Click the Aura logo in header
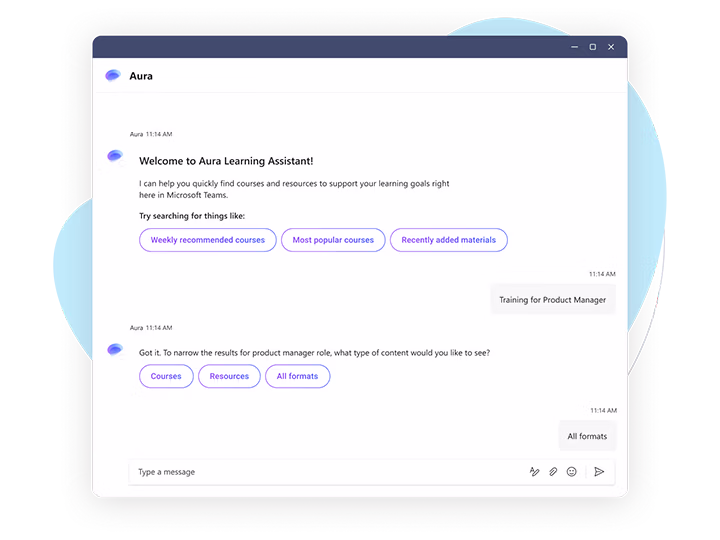Image resolution: width=720 pixels, height=540 pixels. [113, 75]
